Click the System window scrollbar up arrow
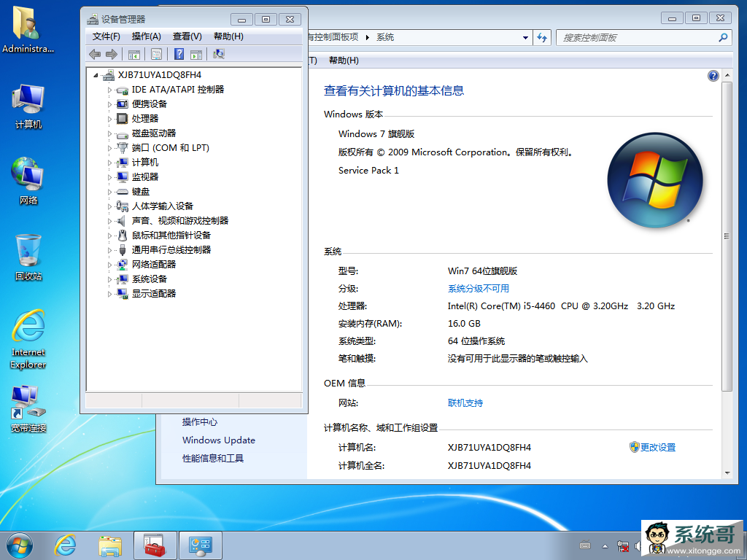 pyautogui.click(x=727, y=75)
